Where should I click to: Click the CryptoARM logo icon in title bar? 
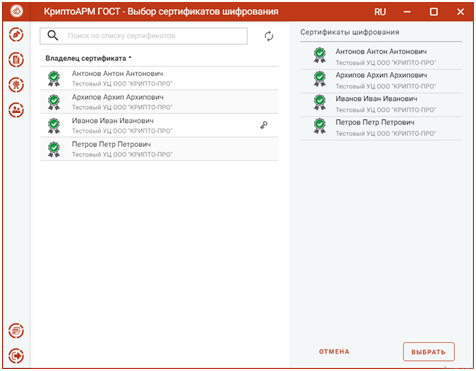point(16,11)
